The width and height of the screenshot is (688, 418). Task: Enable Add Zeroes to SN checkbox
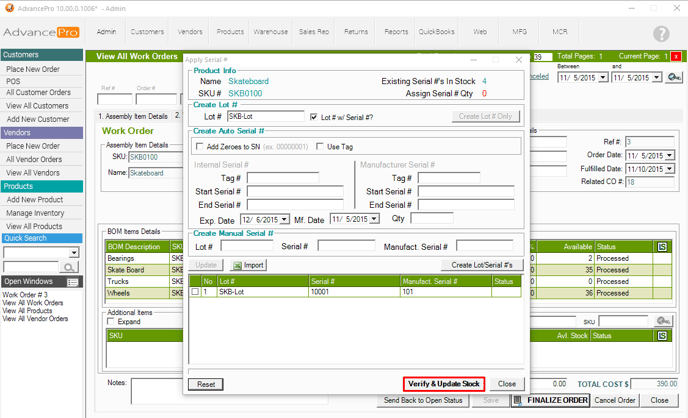[198, 146]
